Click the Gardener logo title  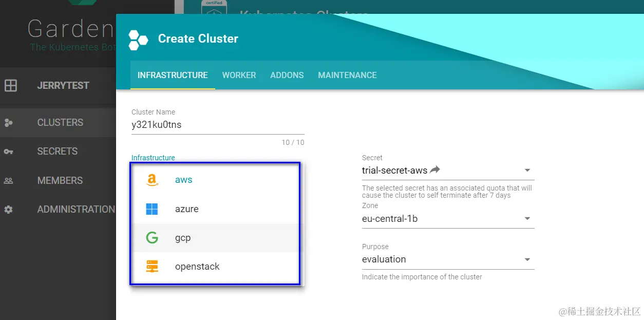point(70,29)
